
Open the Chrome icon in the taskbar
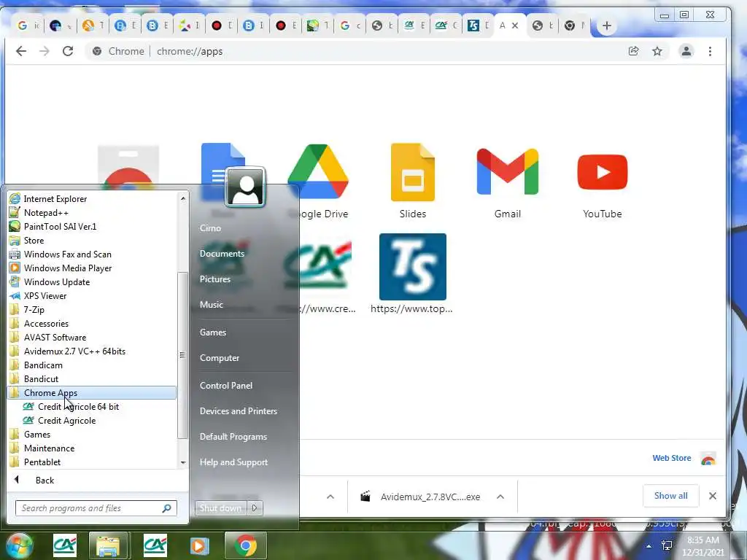tap(245, 545)
